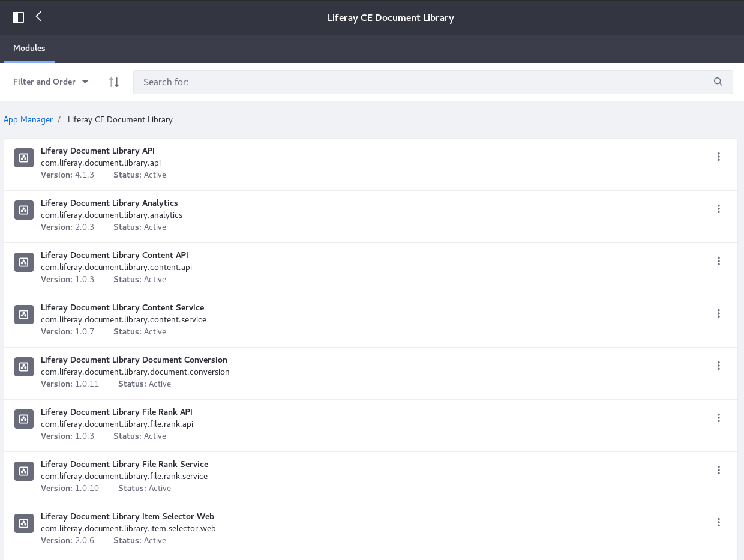The height and width of the screenshot is (560, 744).
Task: Click the Document Library Analytics module icon
Action: point(24,210)
